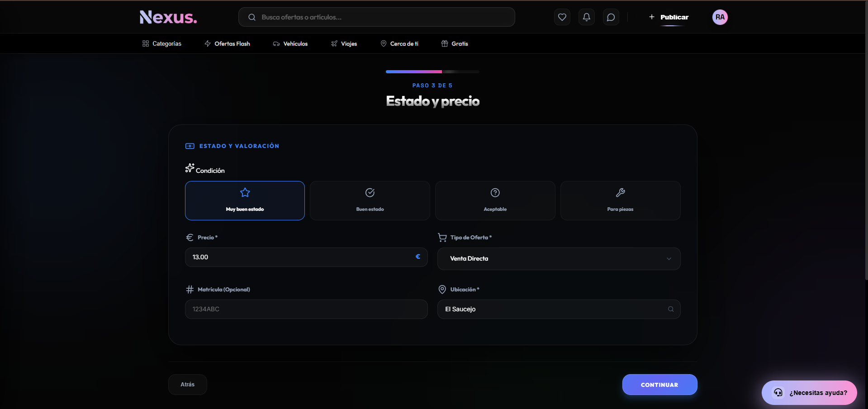The image size is (868, 409).
Task: Click the 'ESTADO Y VALORACIÓN' section title
Action: pyautogui.click(x=239, y=146)
